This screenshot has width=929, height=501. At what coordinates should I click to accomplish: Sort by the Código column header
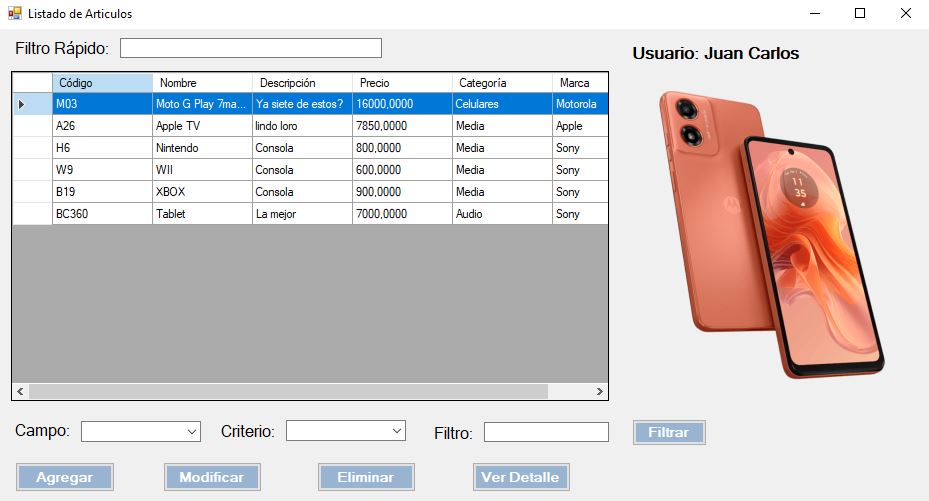102,83
